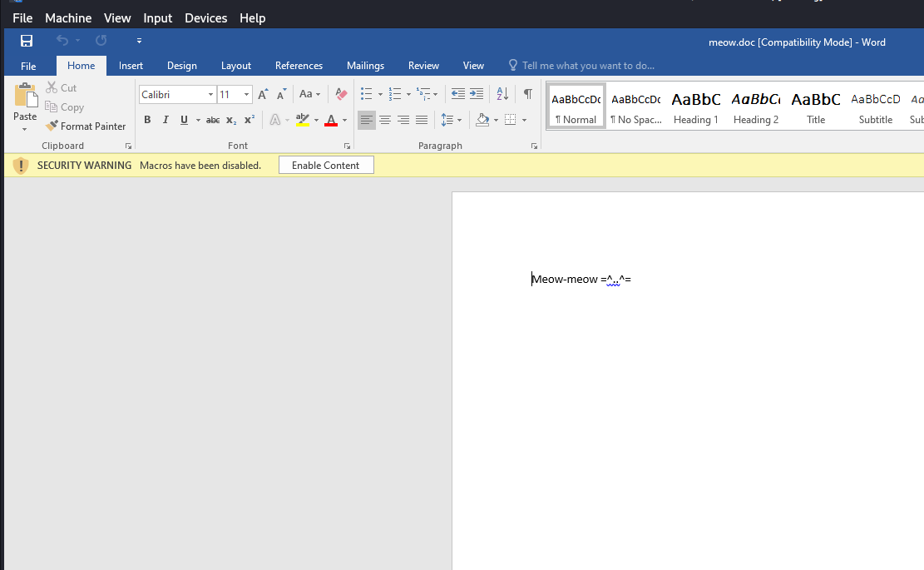Apply yellow text highlight color
Image resolution: width=924 pixels, height=570 pixels.
[302, 121]
